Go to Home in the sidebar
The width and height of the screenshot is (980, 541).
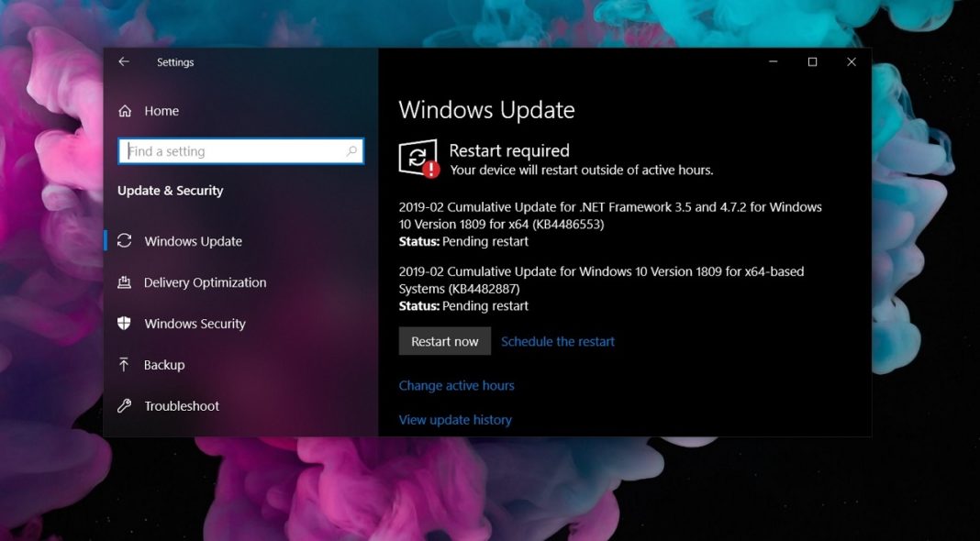pos(161,110)
